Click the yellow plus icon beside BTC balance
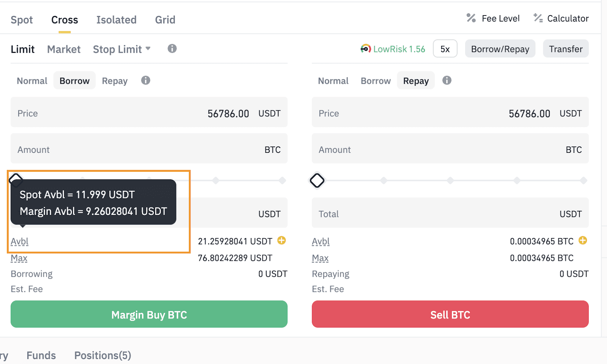607x364 pixels. 583,240
